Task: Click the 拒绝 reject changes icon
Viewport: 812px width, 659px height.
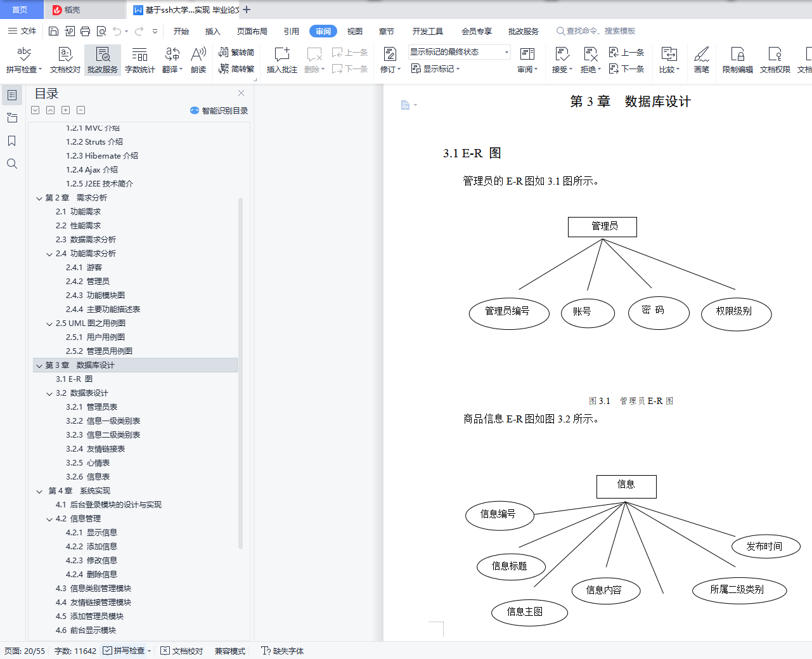Action: pyautogui.click(x=590, y=55)
